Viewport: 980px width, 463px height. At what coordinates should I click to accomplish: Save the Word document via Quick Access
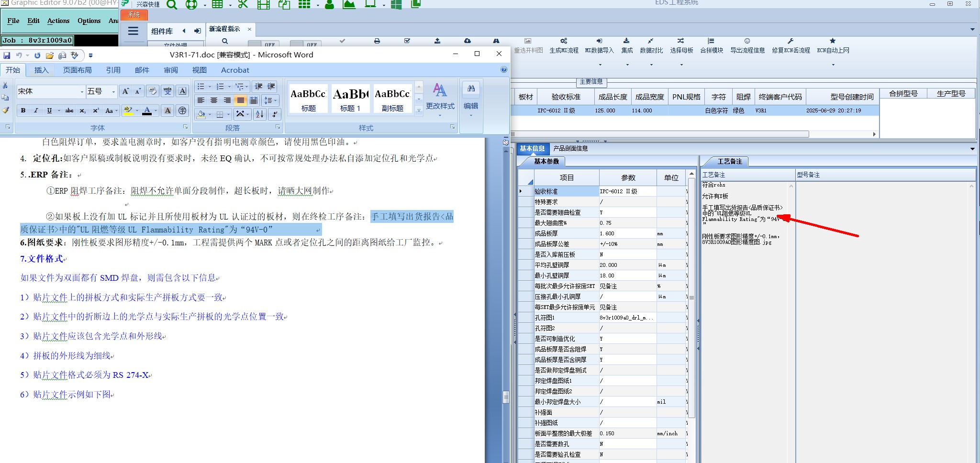coord(7,55)
